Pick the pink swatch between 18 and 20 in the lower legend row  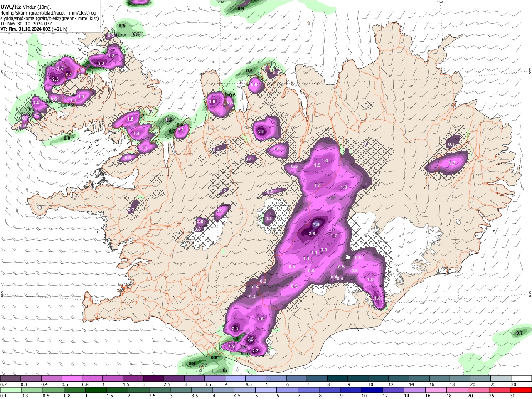(457, 390)
